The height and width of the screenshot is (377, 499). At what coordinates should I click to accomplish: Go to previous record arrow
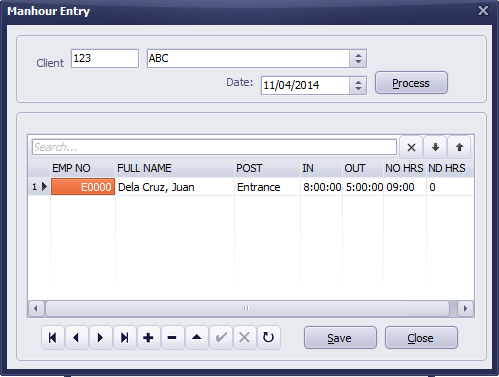coord(77,338)
